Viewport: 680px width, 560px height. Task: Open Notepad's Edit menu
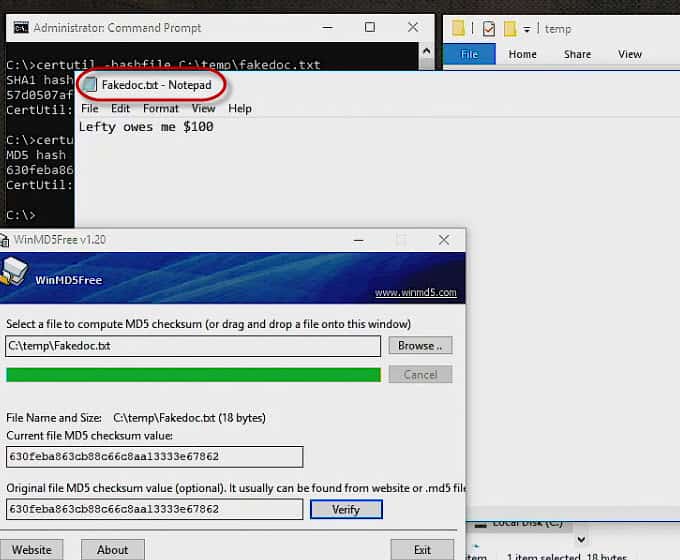(120, 108)
